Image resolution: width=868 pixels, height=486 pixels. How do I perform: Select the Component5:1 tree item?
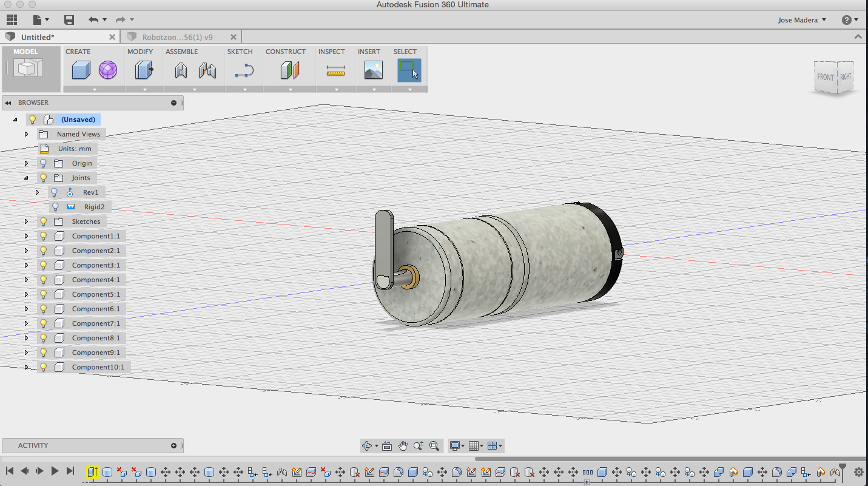coord(96,294)
